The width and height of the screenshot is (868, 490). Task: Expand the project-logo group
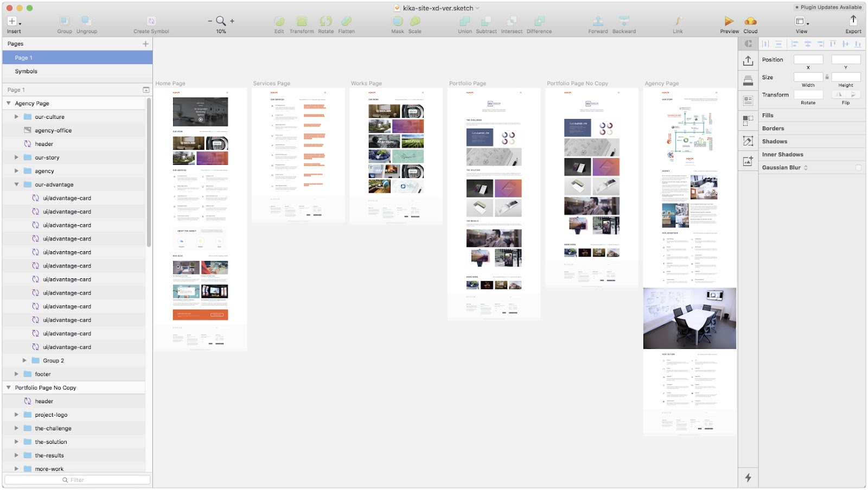coord(16,415)
